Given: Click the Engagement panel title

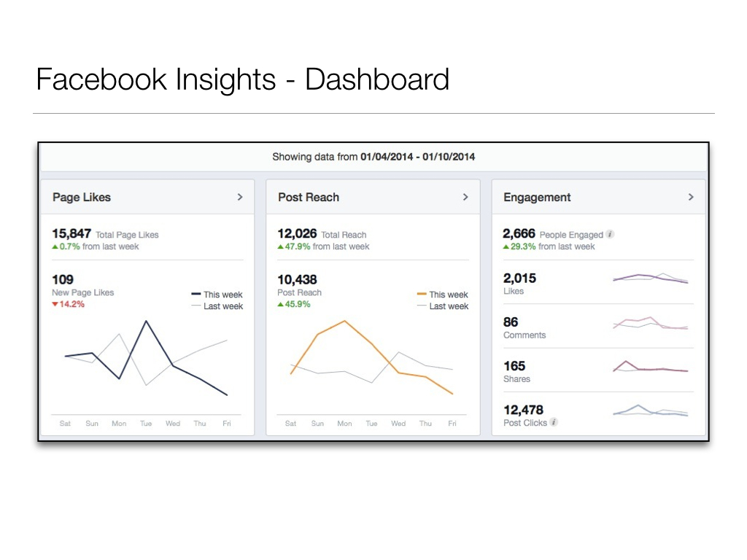Looking at the screenshot, I should [537, 198].
